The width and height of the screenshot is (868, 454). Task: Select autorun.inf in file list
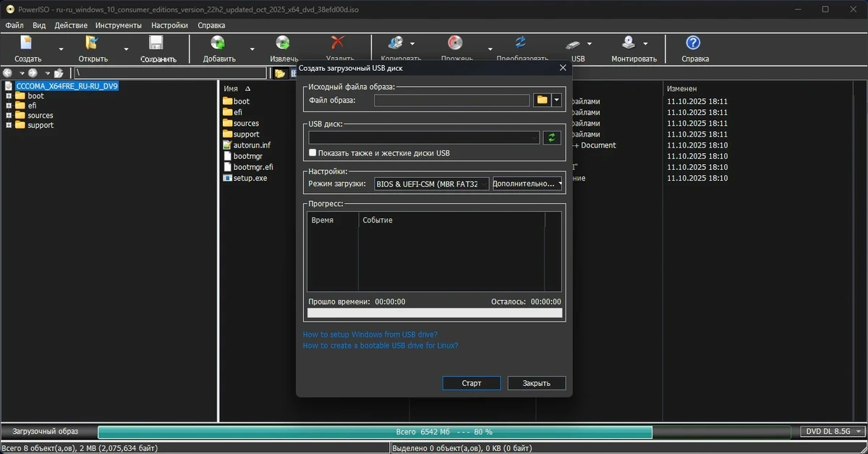pyautogui.click(x=246, y=145)
